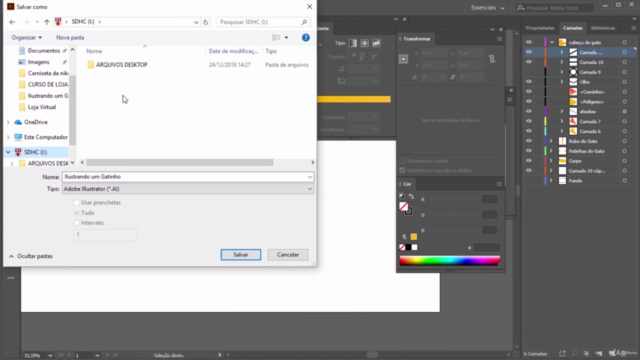Click the reference point locator icon
Viewport: 640px width, 360px height.
[403, 59]
